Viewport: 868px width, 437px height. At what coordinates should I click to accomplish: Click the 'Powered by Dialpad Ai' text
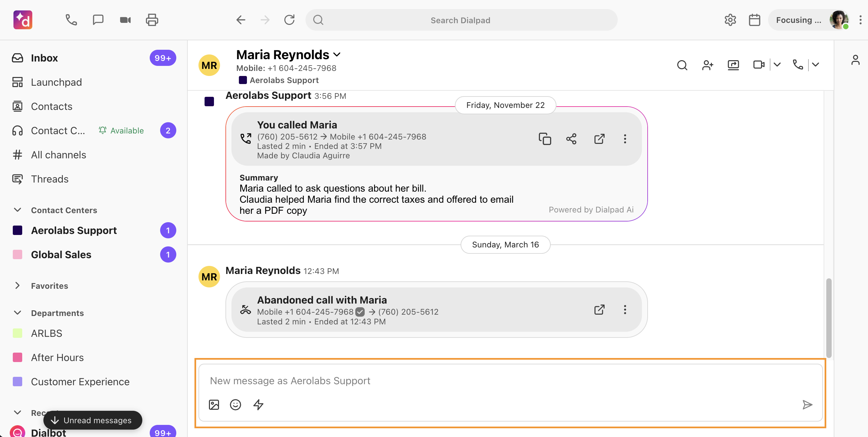tap(591, 210)
